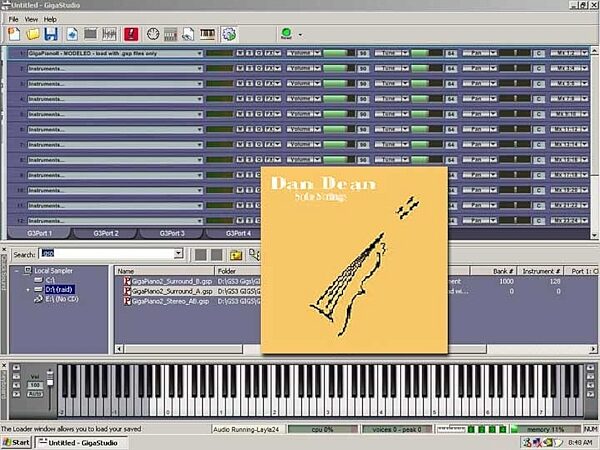Sort files by the Name column header
600x450 pixels.
click(x=165, y=271)
